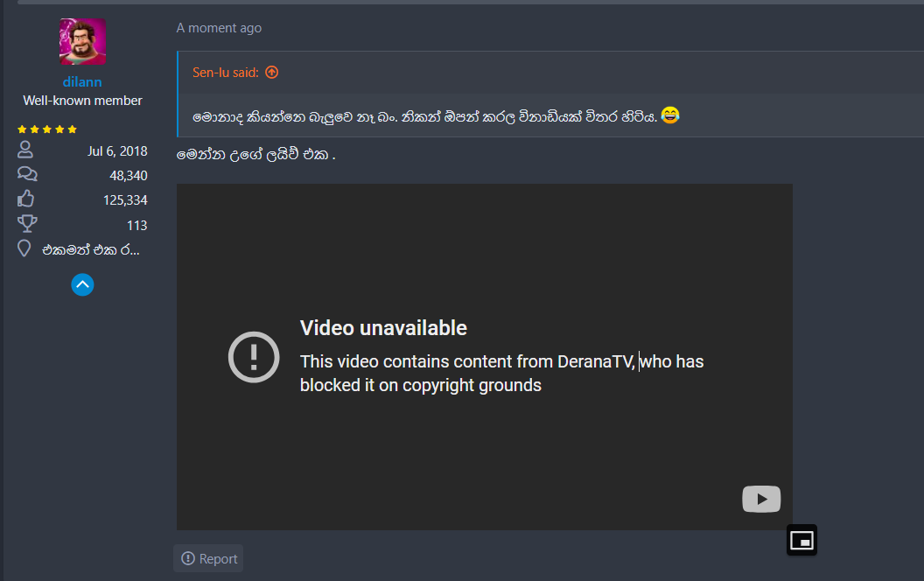Open dilann's username profile link

(82, 82)
